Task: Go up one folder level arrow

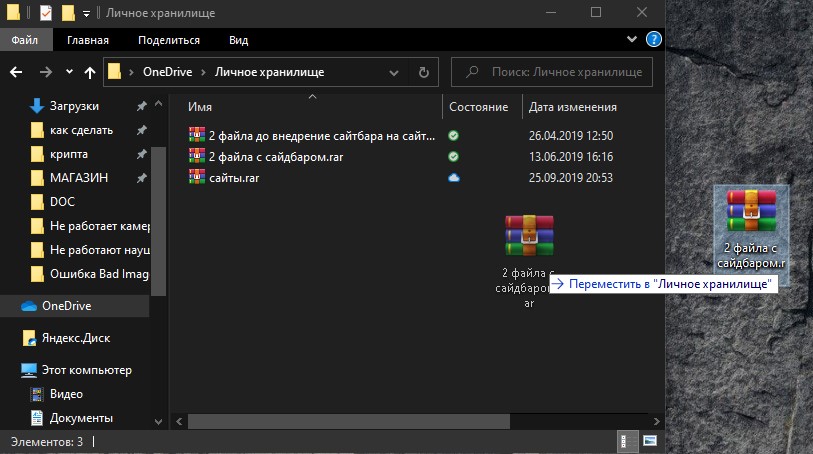Action: click(x=90, y=73)
